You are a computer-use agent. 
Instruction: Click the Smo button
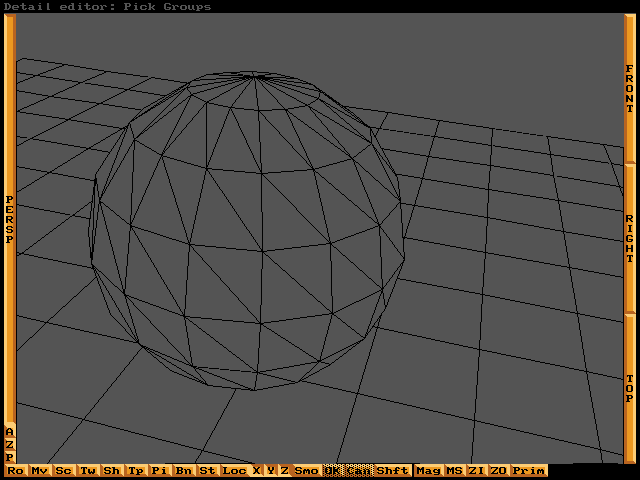pos(307,471)
